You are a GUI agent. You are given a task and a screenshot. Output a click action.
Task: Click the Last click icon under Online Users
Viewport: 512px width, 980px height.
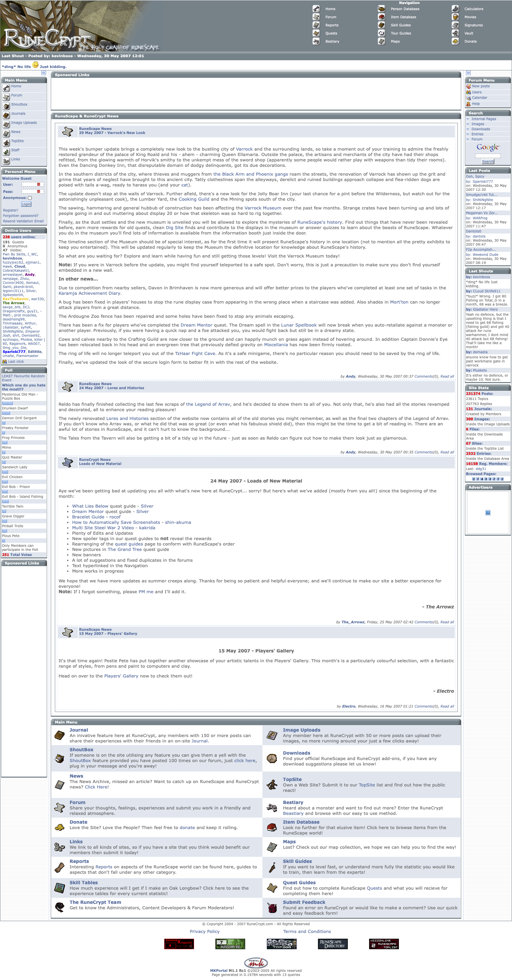click(x=4, y=362)
